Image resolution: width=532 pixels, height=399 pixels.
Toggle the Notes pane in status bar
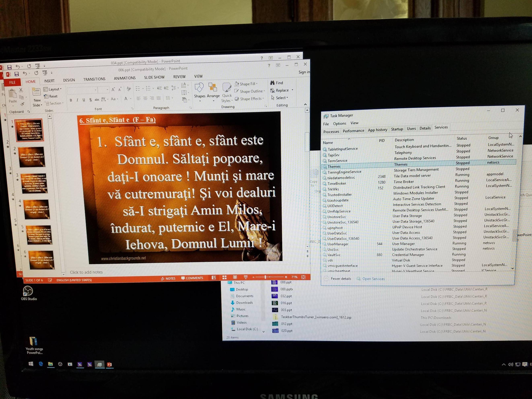pos(168,278)
